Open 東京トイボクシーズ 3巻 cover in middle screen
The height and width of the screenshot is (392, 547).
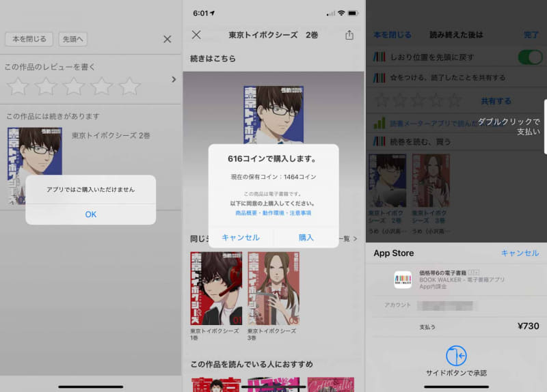pos(273,288)
